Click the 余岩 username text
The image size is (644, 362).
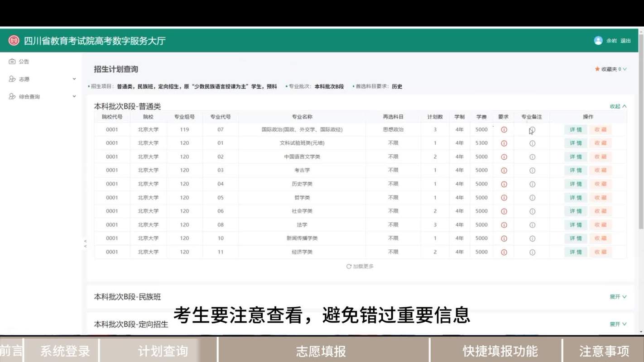[x=611, y=41]
